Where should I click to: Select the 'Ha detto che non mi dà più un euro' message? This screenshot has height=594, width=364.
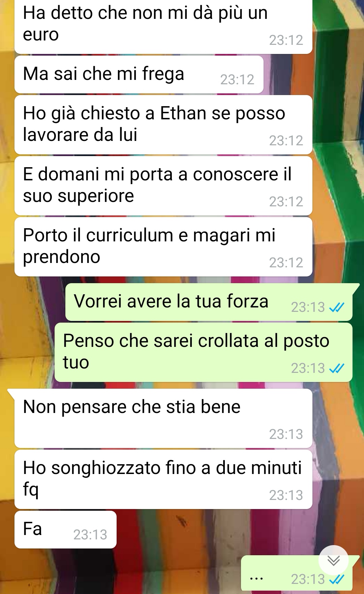(x=163, y=26)
